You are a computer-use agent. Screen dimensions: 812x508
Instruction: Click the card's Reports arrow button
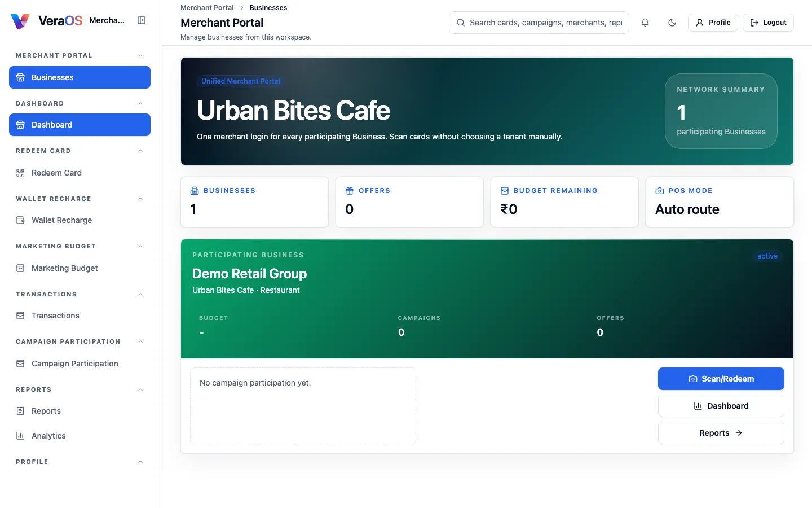(x=721, y=433)
